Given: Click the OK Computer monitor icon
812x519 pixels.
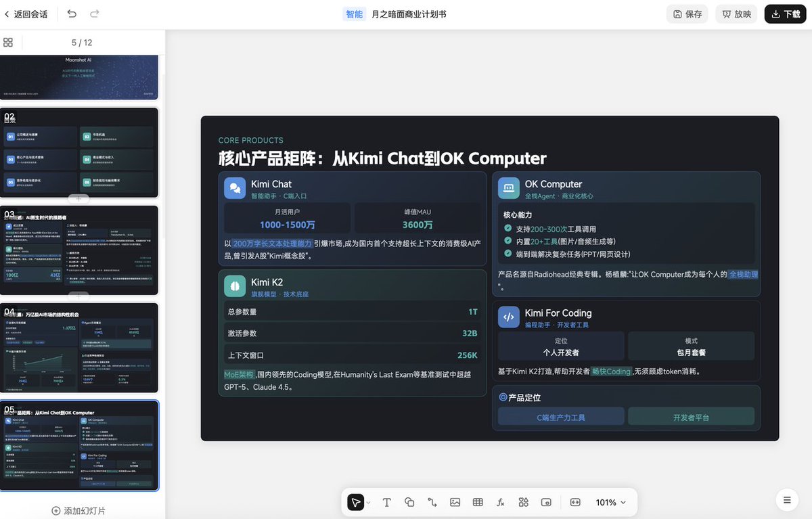Looking at the screenshot, I should [x=509, y=188].
